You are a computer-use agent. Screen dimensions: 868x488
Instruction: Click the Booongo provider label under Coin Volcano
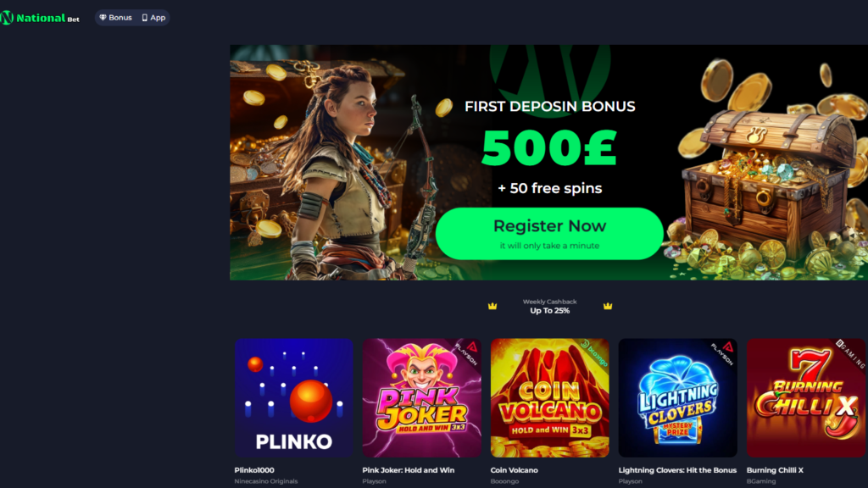(x=505, y=481)
